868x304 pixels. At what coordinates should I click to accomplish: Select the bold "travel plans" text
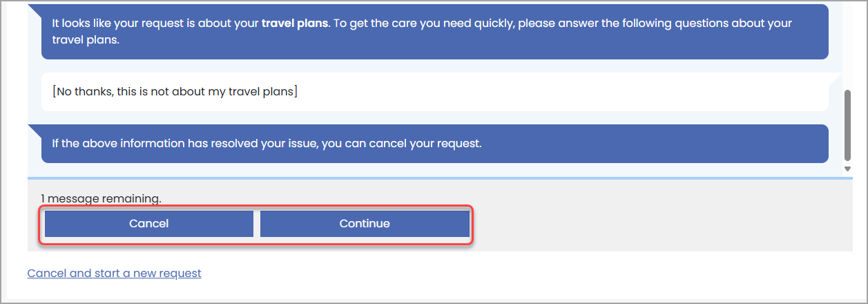coord(296,23)
